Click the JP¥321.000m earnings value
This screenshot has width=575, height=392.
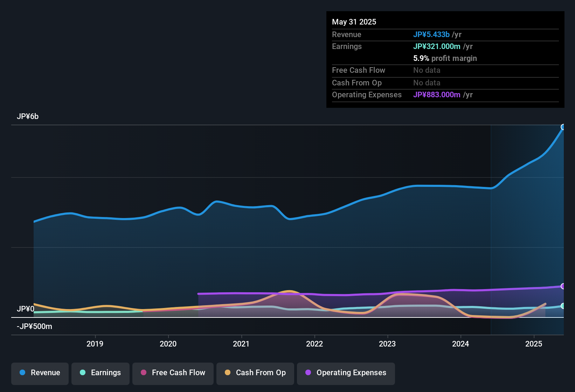point(437,47)
